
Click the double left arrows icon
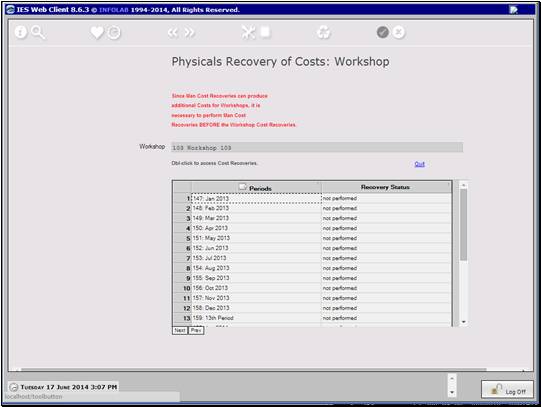point(173,33)
